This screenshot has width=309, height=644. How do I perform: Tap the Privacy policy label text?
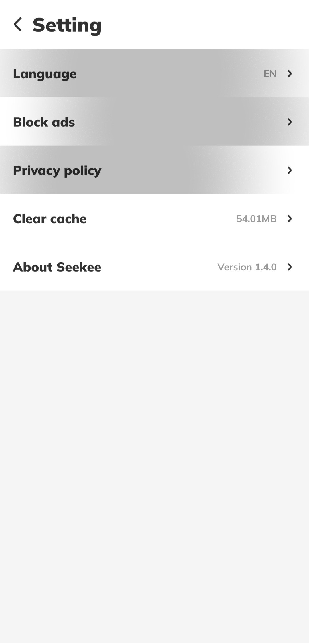point(57,171)
